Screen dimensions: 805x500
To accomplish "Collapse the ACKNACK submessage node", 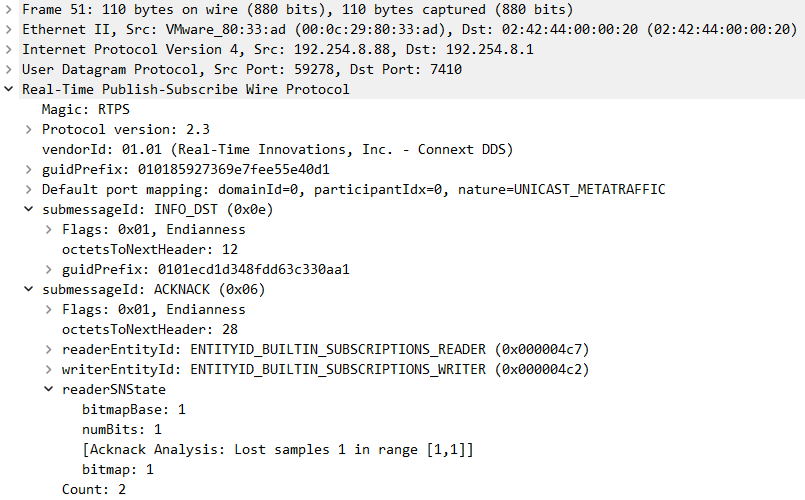I will pos(29,289).
